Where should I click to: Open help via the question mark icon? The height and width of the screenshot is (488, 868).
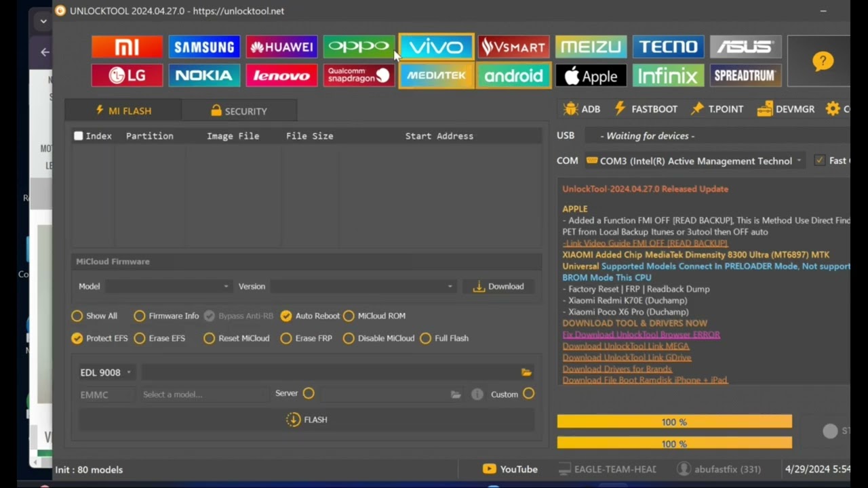(823, 61)
